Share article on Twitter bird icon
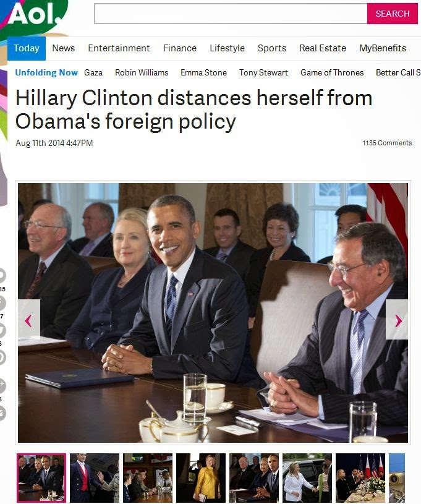This screenshot has width=421, height=504. pyautogui.click(x=2, y=330)
